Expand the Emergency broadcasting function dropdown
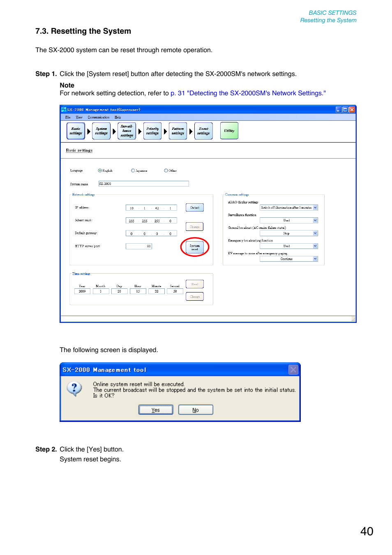 coord(315,246)
